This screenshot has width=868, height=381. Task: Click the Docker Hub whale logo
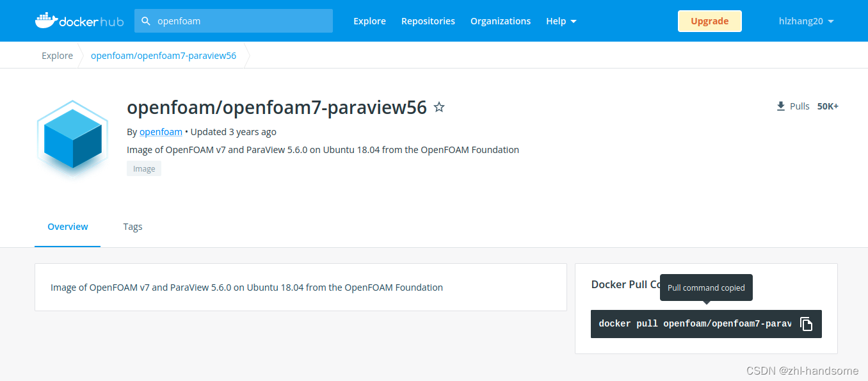point(45,19)
